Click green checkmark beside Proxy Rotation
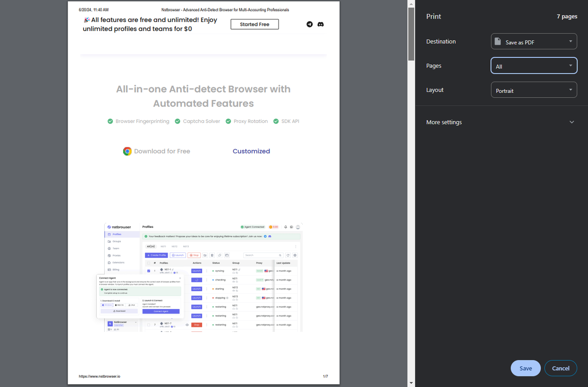 228,121
